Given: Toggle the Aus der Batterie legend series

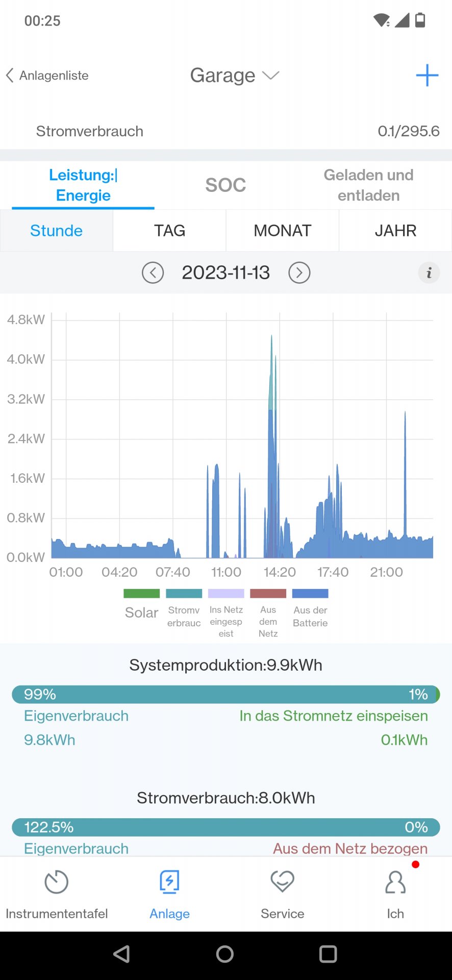Looking at the screenshot, I should point(310,594).
